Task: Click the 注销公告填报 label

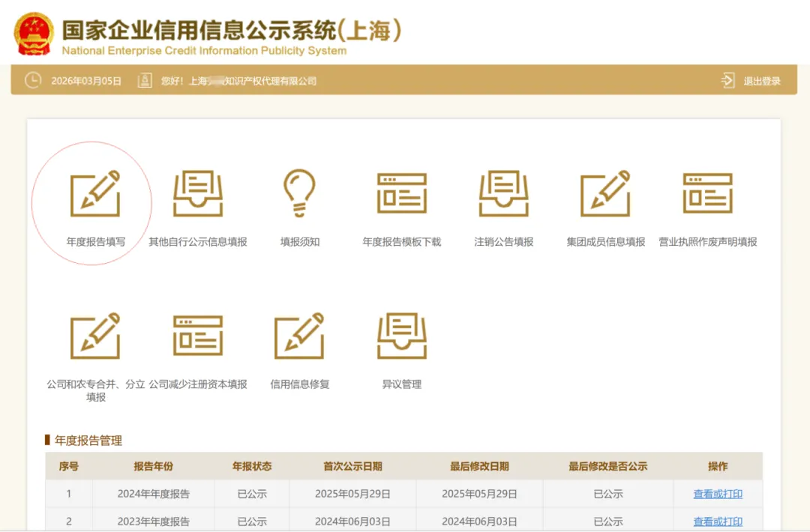Action: pyautogui.click(x=504, y=241)
